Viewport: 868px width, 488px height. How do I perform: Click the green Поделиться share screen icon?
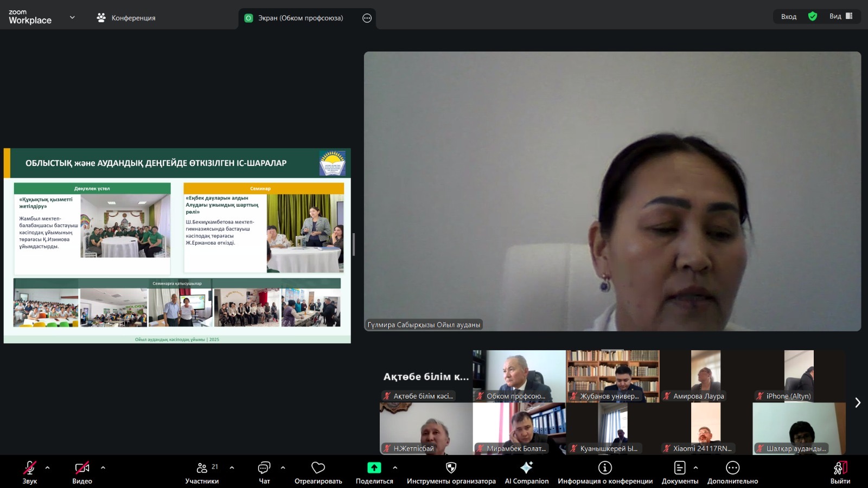(374, 468)
